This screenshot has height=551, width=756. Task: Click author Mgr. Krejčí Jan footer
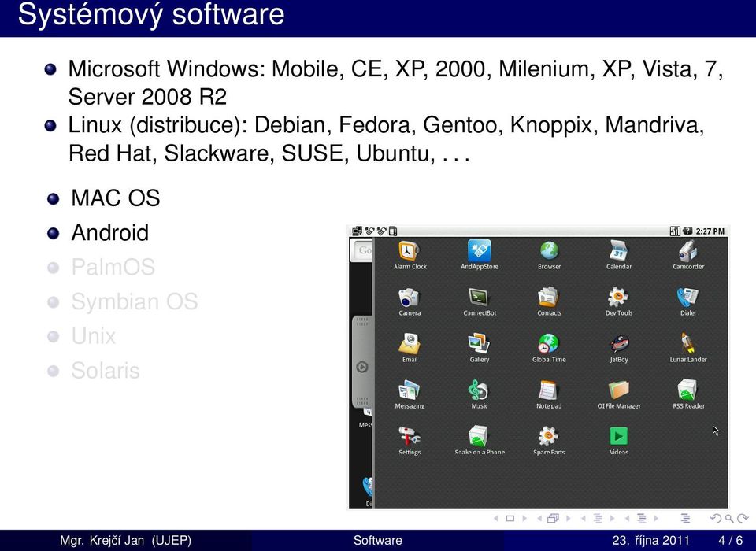click(125, 540)
